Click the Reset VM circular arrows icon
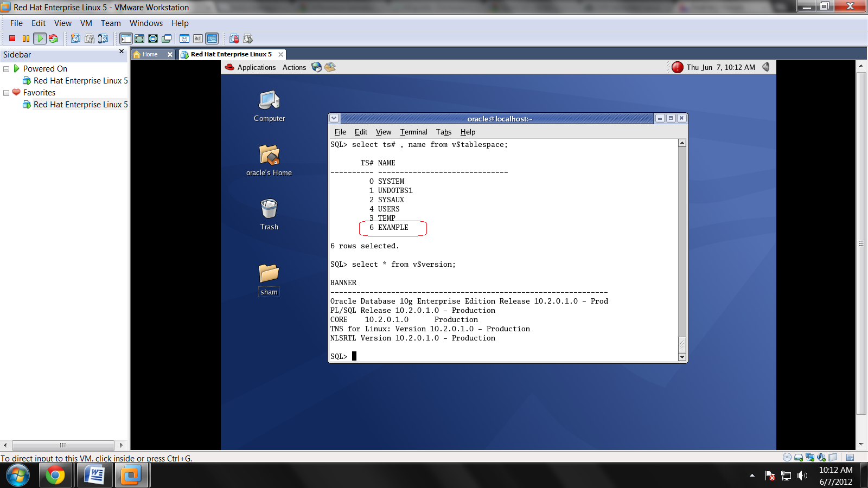Image resolution: width=868 pixels, height=488 pixels. click(53, 38)
